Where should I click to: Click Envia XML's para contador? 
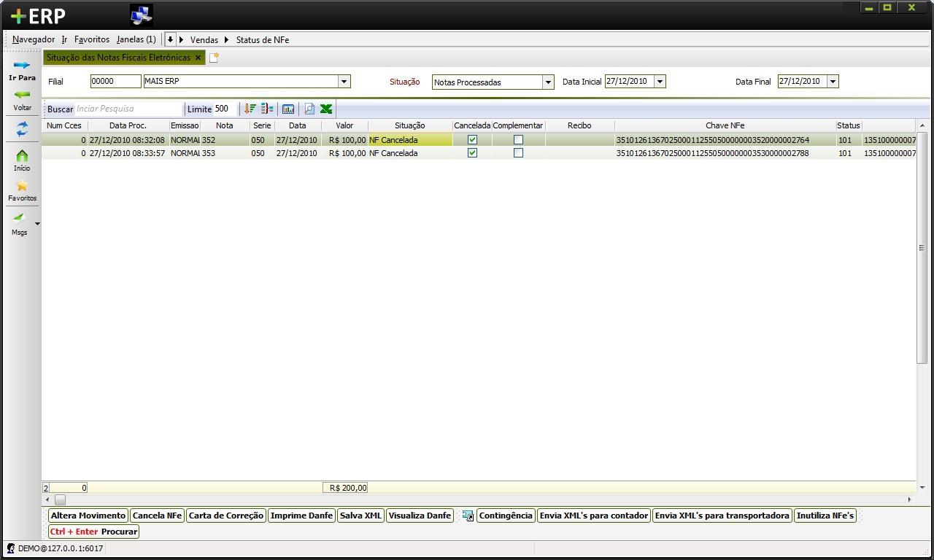pos(594,516)
